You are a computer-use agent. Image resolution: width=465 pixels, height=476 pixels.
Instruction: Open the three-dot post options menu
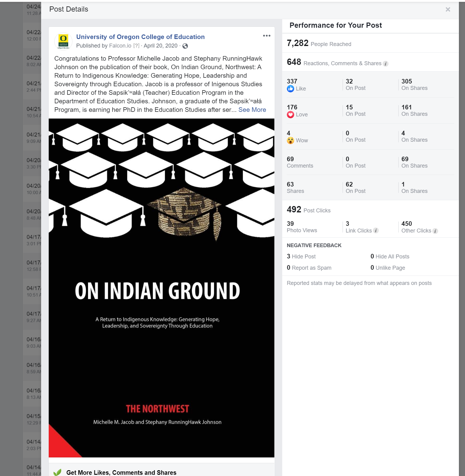click(266, 36)
